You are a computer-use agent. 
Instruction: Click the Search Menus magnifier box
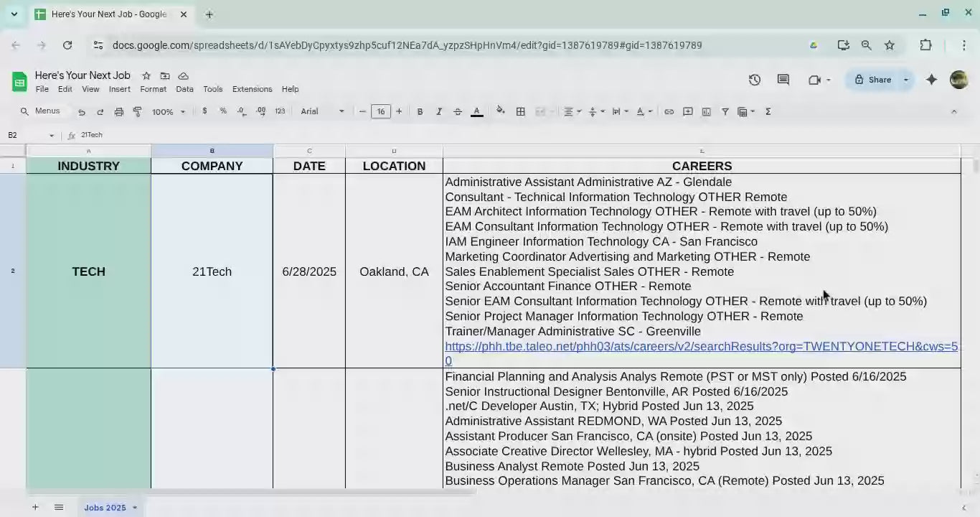click(41, 111)
